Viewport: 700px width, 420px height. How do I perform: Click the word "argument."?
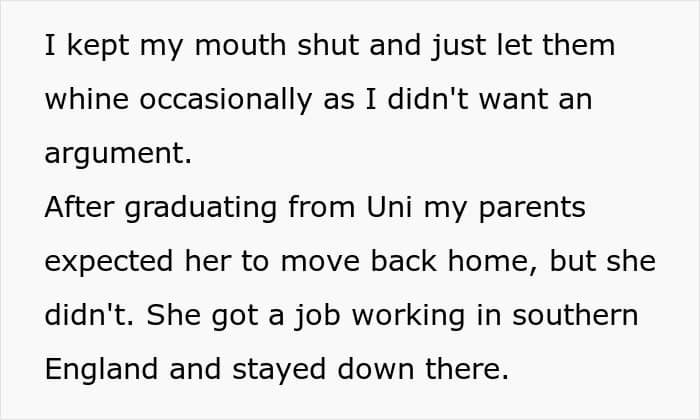(x=118, y=154)
